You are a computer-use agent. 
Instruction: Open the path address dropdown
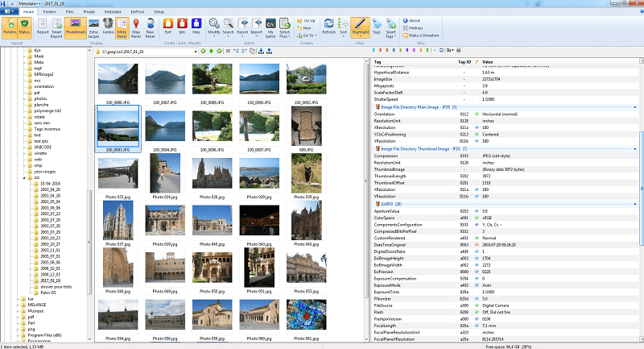(x=196, y=52)
